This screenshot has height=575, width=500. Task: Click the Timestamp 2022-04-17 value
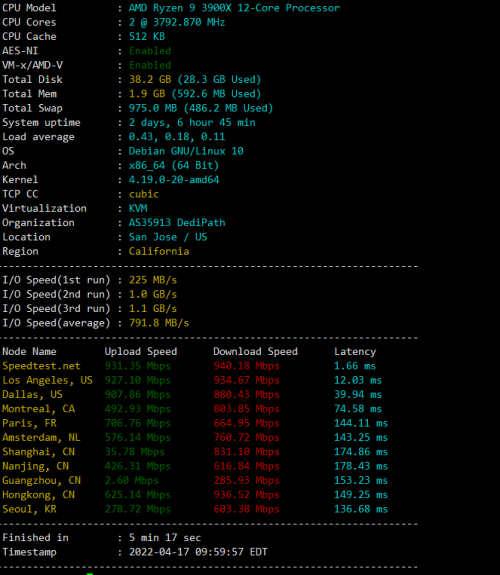pos(198,552)
